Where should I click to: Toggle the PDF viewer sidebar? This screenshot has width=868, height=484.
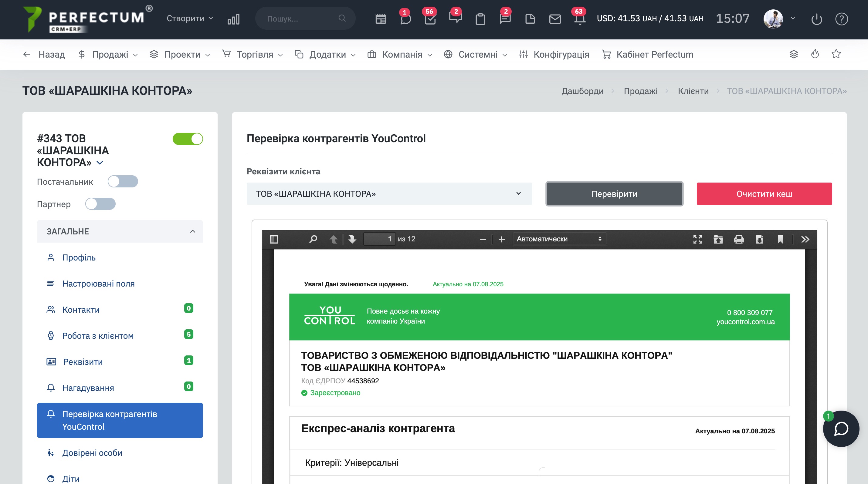274,239
